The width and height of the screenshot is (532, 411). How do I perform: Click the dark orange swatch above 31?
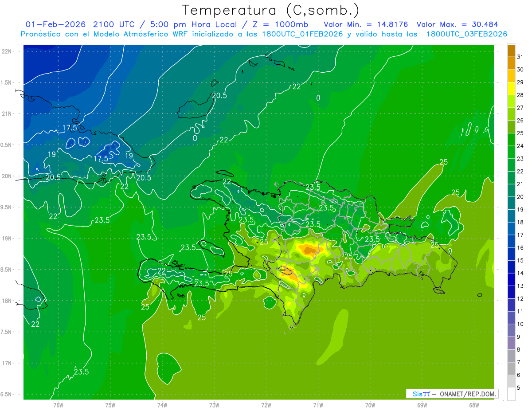511,51
